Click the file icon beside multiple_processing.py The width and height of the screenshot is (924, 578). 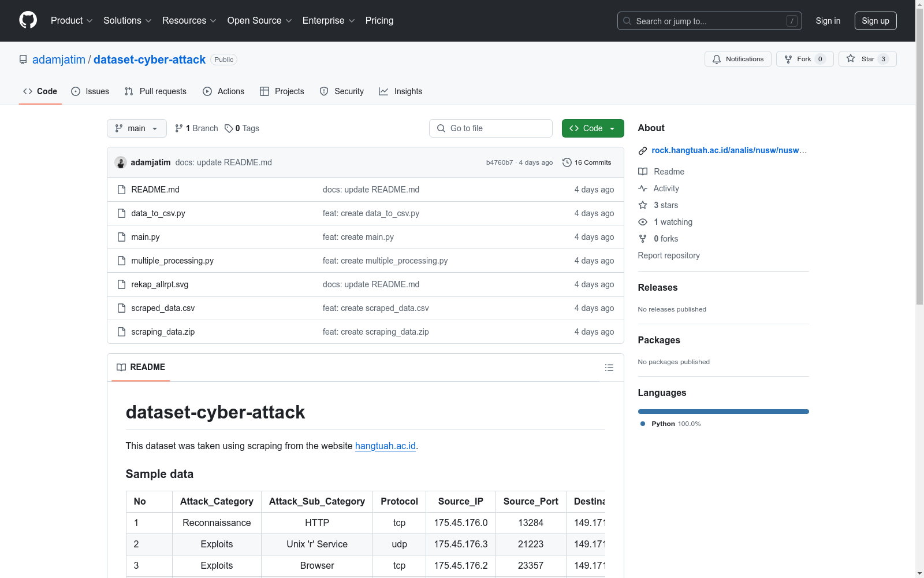tap(121, 261)
